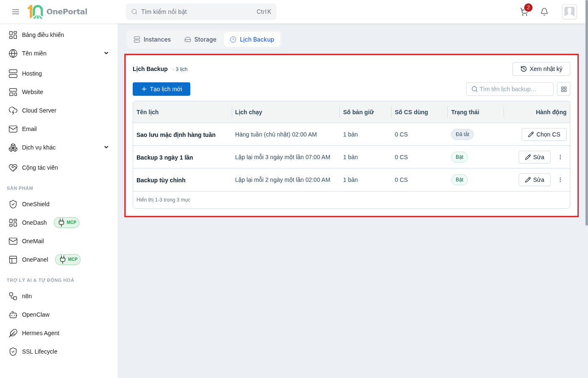Click the OneShield shield icon
Viewport: 588px width, 378px height.
coord(13,204)
